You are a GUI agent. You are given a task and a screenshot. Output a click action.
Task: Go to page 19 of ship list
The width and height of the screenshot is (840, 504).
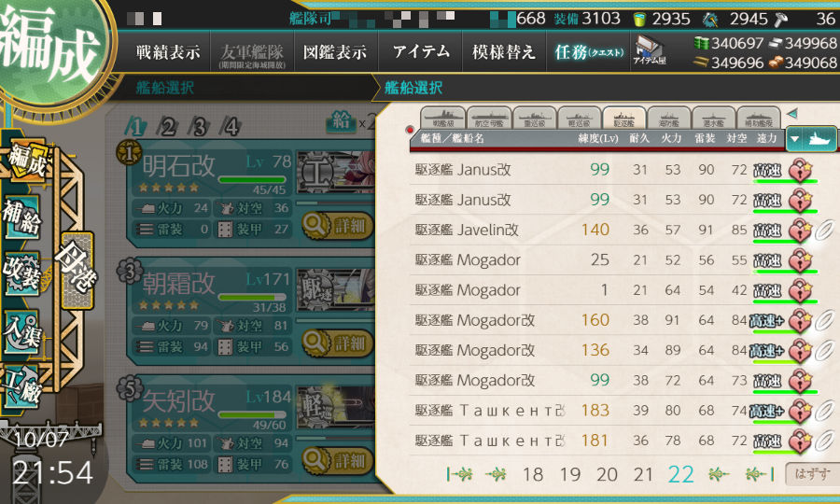pos(569,474)
